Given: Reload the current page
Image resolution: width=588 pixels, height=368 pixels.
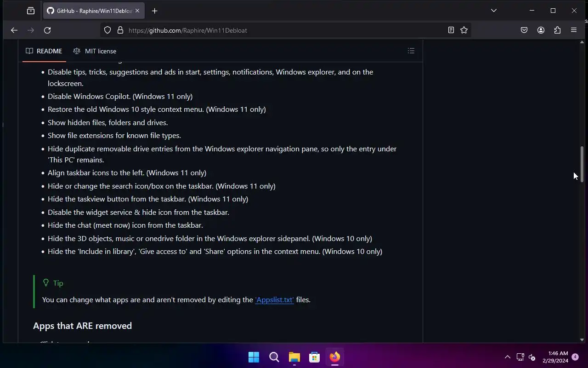Looking at the screenshot, I should coord(47,30).
